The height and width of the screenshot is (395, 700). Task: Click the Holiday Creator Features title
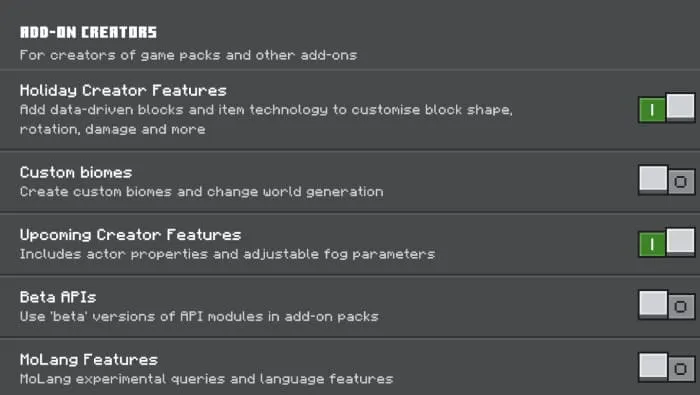123,91
